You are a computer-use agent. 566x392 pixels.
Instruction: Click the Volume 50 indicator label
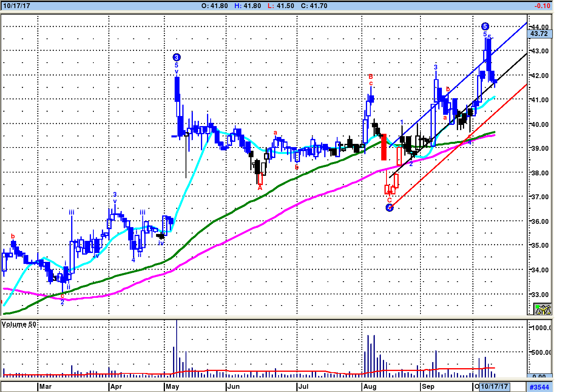(x=19, y=325)
